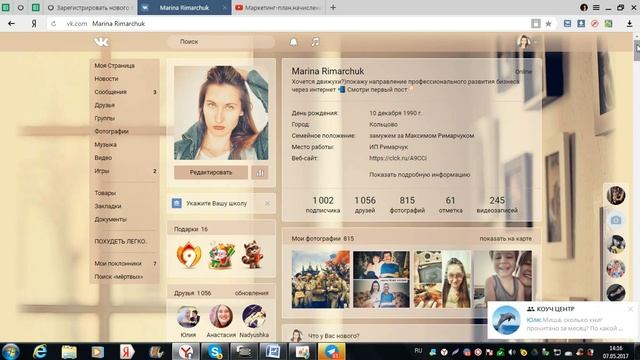This screenshot has height=360, width=640.
Task: Open browser downloads arrow icon
Action: pyautogui.click(x=630, y=24)
